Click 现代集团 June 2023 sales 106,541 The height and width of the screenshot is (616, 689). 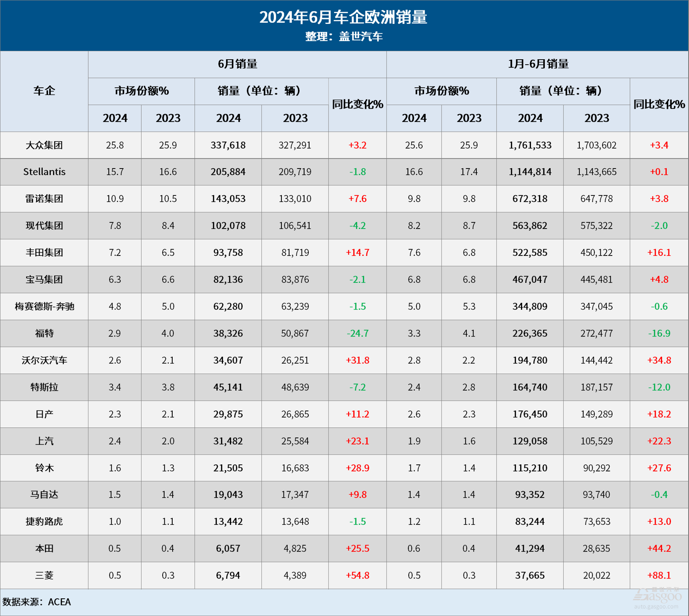(295, 226)
